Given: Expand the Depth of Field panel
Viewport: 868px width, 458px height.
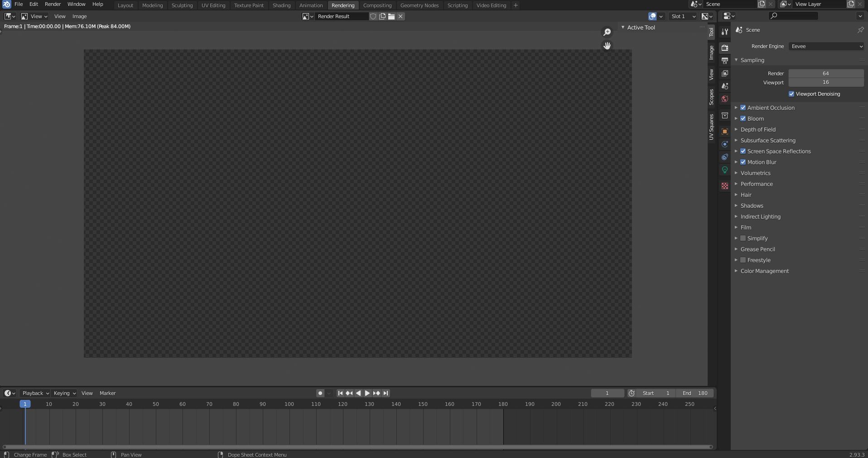Looking at the screenshot, I should coord(758,129).
